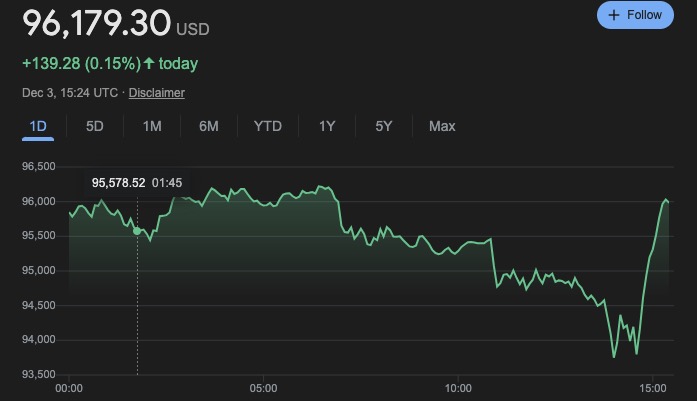Image resolution: width=697 pixels, height=401 pixels.
Task: Click the 15:00 time axis label
Action: (x=652, y=386)
